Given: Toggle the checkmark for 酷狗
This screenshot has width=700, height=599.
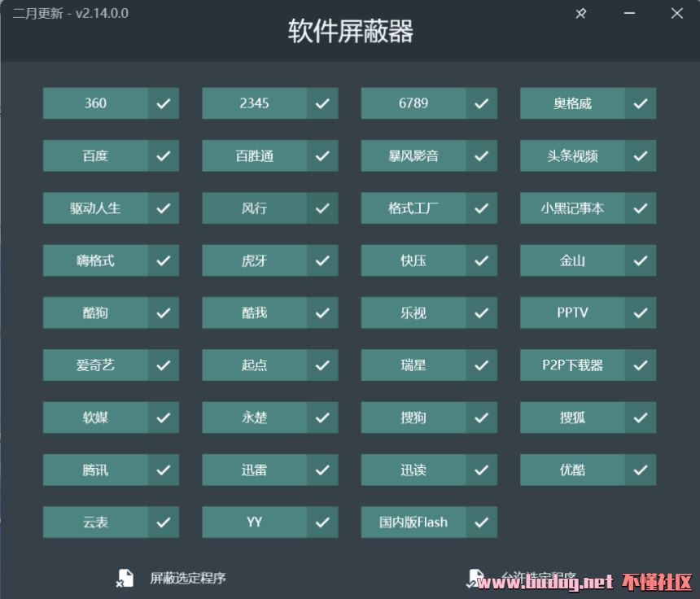Looking at the screenshot, I should click(x=164, y=313).
